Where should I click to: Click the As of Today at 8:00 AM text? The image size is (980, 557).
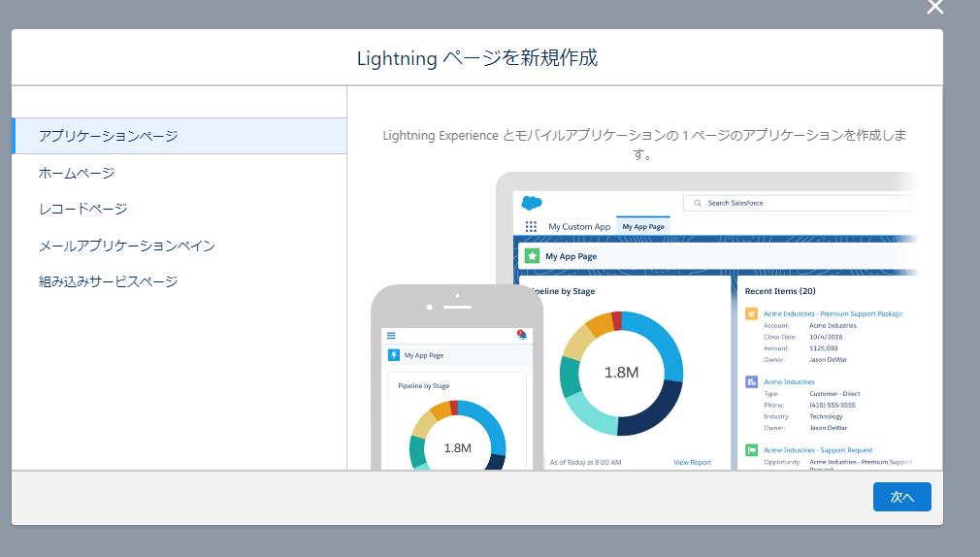point(585,463)
